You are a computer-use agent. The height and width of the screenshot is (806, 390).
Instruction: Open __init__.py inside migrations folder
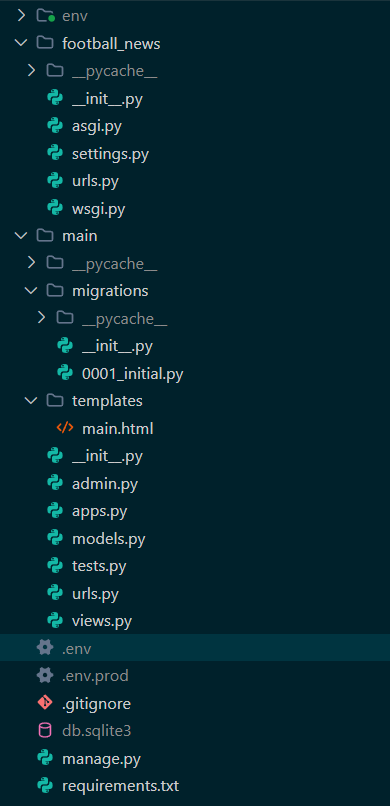117,346
